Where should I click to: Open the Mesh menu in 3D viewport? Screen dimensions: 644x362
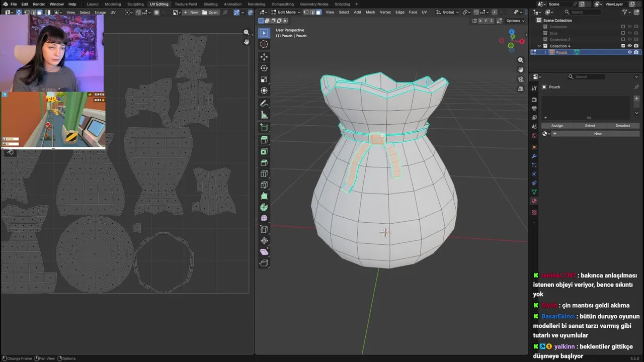370,12
